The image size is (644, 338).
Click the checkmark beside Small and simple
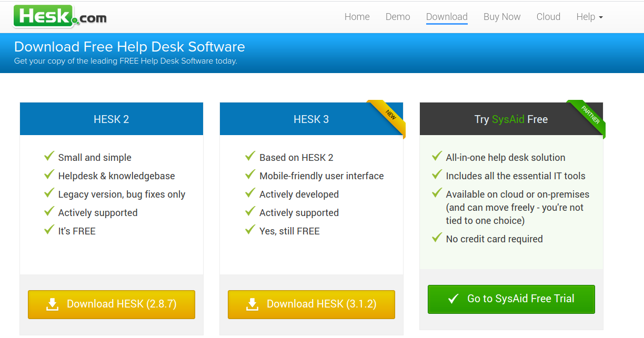coord(49,156)
